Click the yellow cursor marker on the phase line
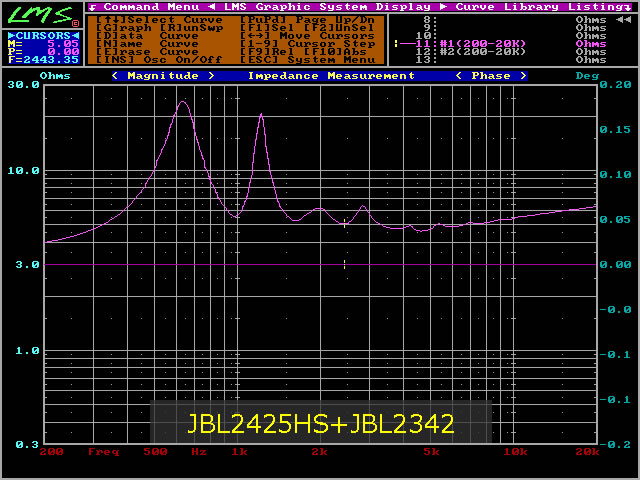Viewport: 640px width, 480px height. (x=344, y=264)
